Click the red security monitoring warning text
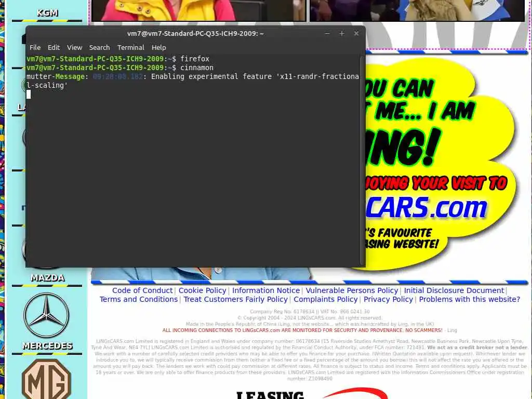The image size is (532, 399). 302,330
